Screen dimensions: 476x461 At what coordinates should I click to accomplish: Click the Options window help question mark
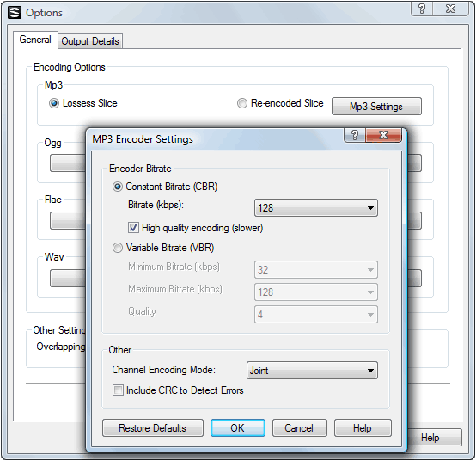(422, 9)
